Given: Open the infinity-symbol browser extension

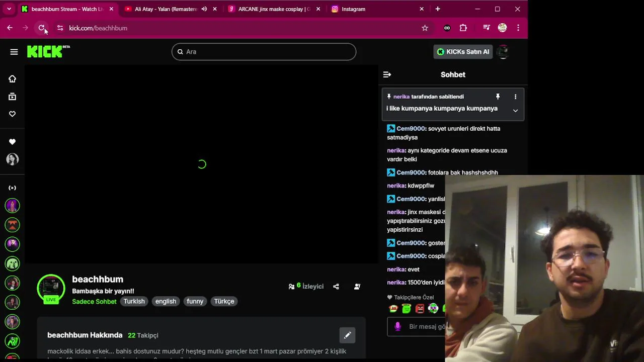Looking at the screenshot, I should click(447, 28).
